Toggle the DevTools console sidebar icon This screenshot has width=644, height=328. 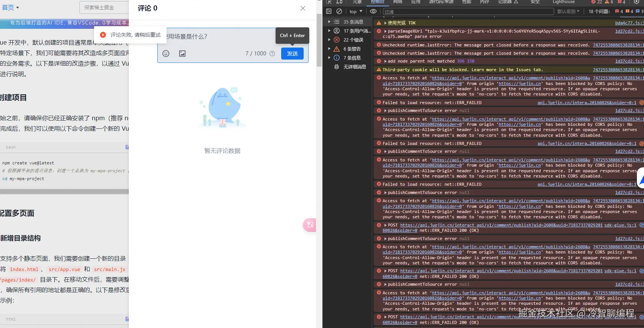point(329,11)
